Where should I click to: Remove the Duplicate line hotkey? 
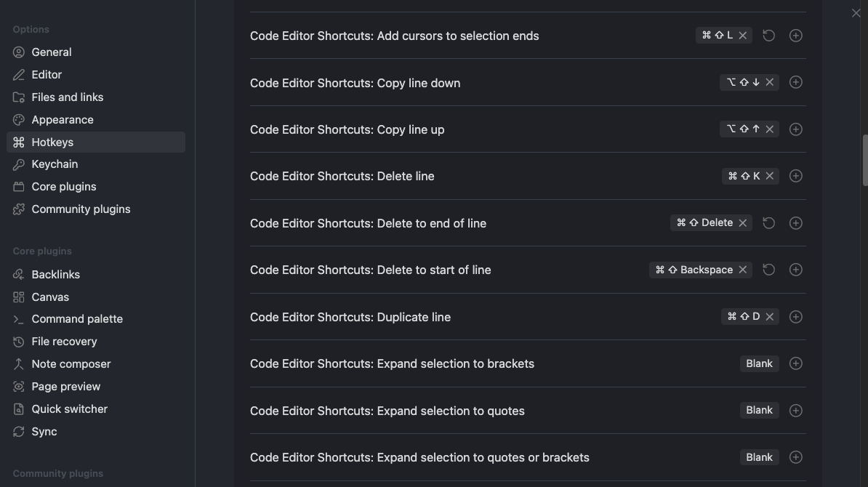tap(770, 317)
